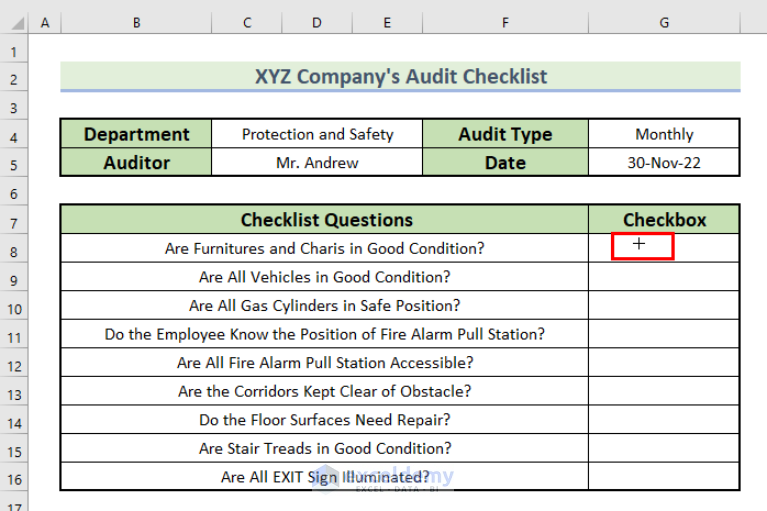Select the Stair Treads question
This screenshot has height=511, width=767.
click(325, 448)
